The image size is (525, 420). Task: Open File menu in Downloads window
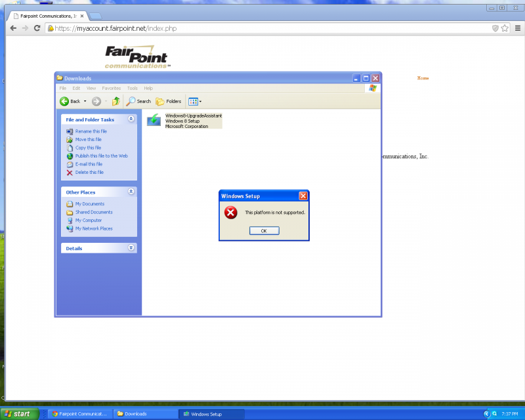[x=62, y=89]
